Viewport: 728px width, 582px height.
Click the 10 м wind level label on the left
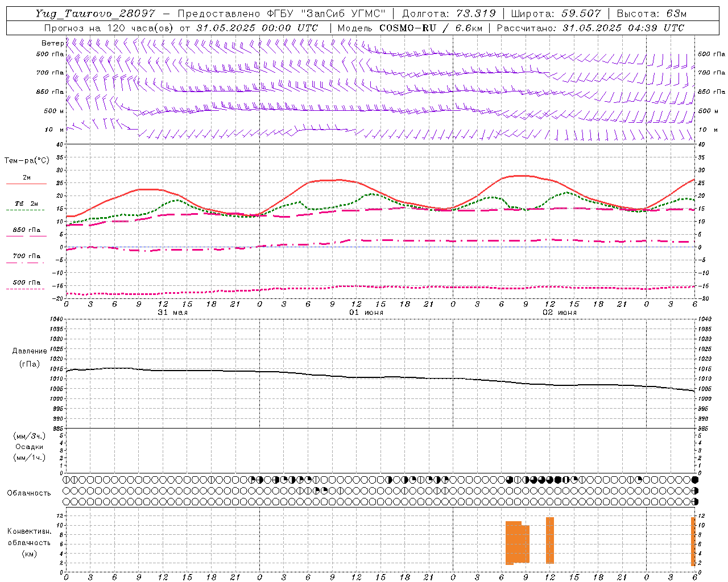[x=54, y=130]
